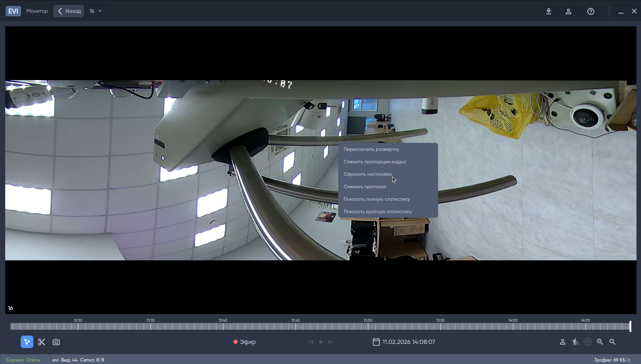Click Показать полную статистику option
Viewport: 641px width, 364px height.
click(376, 199)
